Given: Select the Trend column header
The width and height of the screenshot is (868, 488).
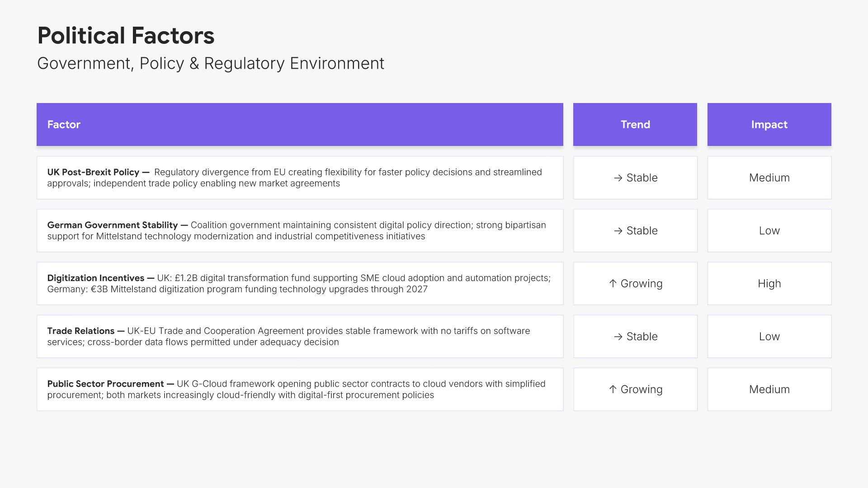Looking at the screenshot, I should click(x=635, y=124).
